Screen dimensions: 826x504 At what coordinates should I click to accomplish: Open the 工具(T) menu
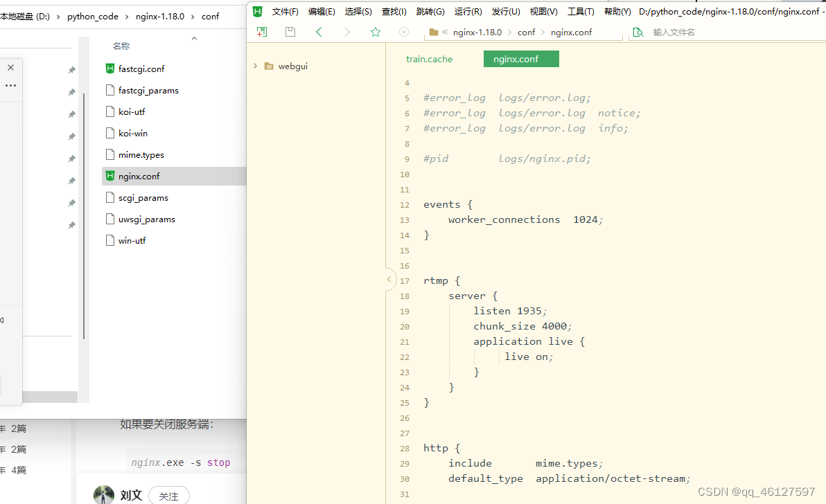pos(581,12)
